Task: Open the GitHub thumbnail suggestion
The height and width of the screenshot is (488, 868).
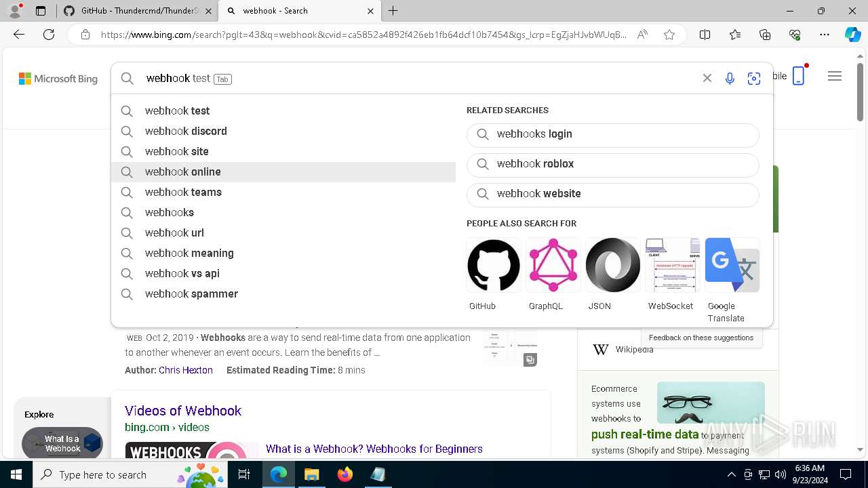Action: (x=494, y=274)
